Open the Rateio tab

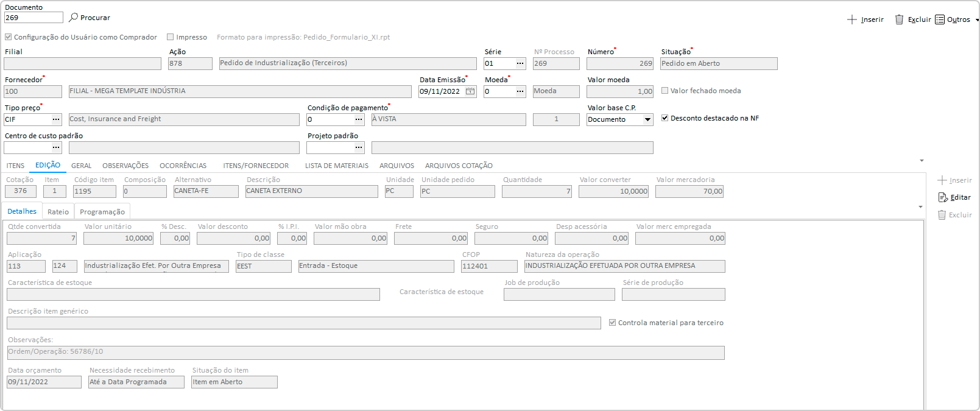click(x=58, y=212)
